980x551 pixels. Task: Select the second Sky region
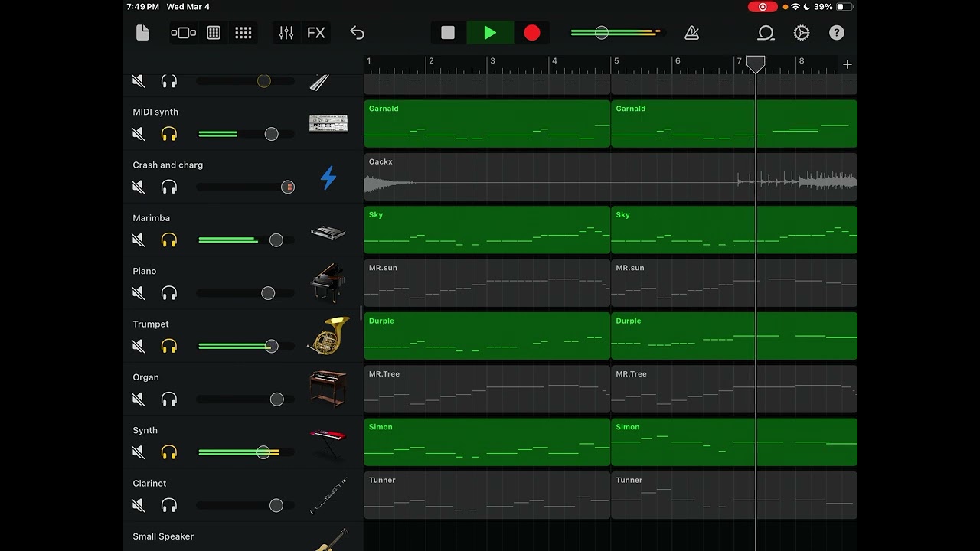tap(734, 230)
